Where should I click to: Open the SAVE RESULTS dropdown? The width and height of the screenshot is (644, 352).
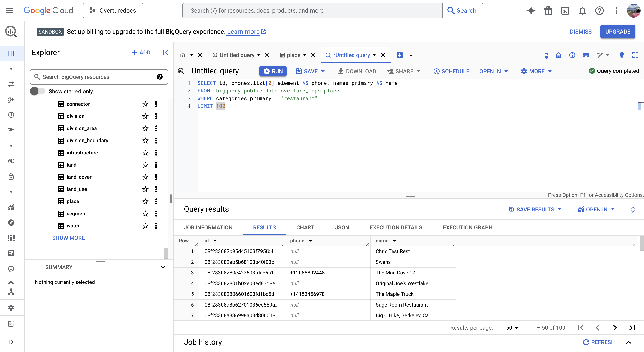point(535,209)
